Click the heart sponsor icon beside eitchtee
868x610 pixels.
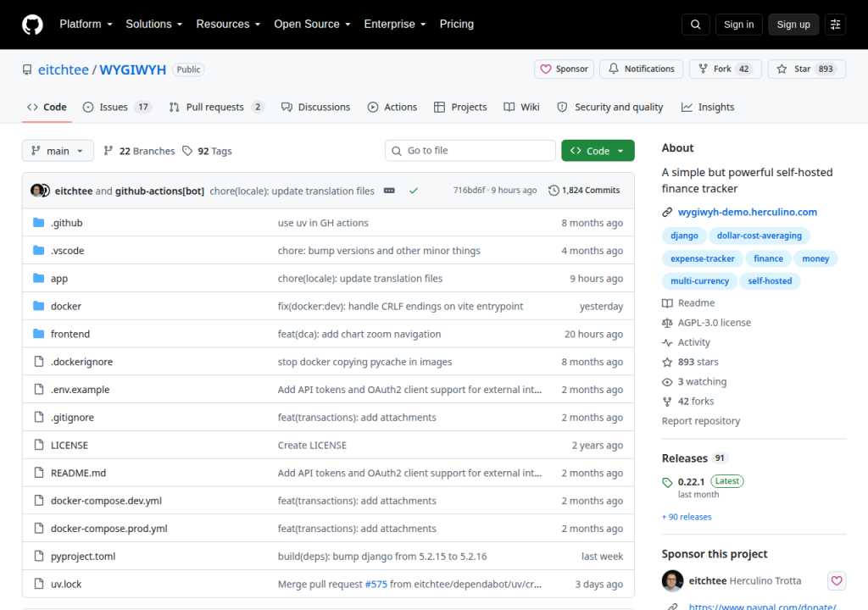tap(837, 580)
